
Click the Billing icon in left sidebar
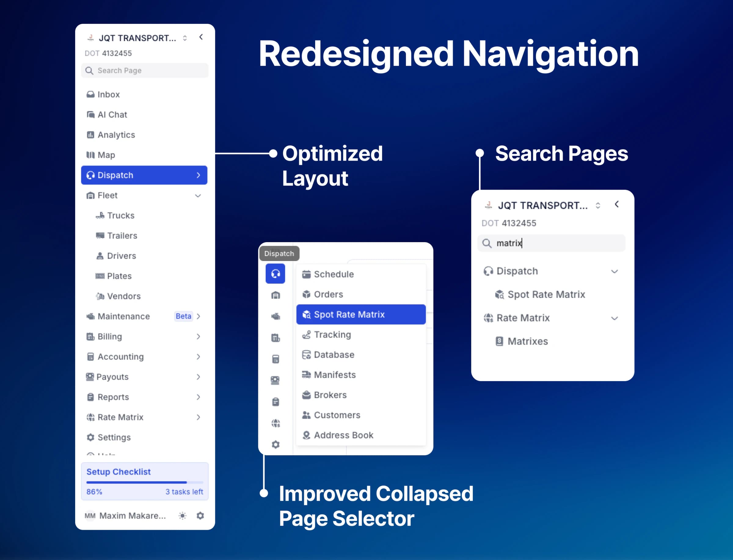point(90,337)
